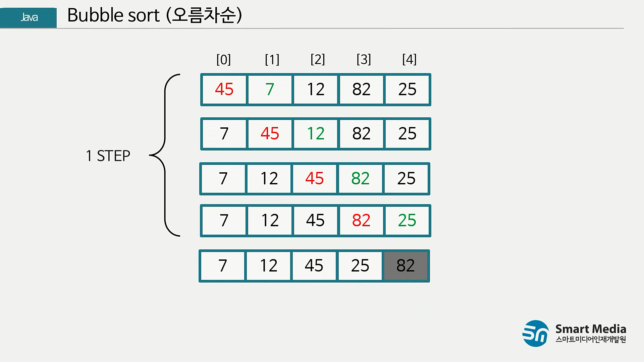Click the 1 STEP label
644x362 pixels.
(108, 156)
